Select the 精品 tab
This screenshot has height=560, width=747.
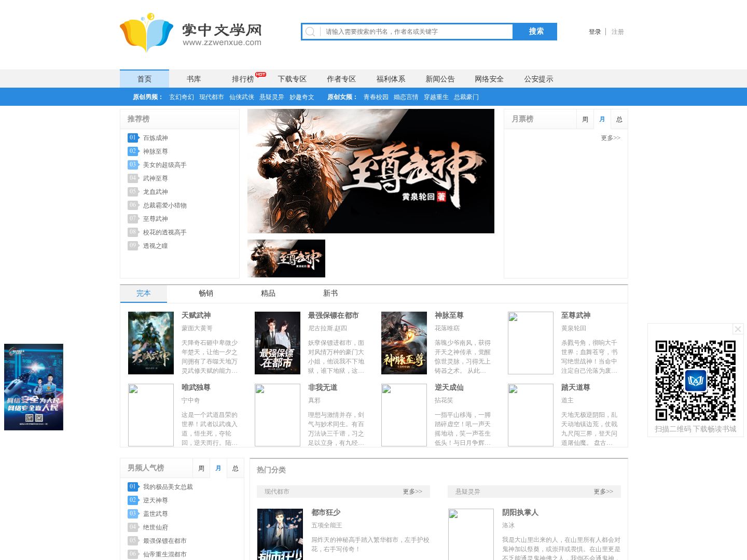[268, 293]
